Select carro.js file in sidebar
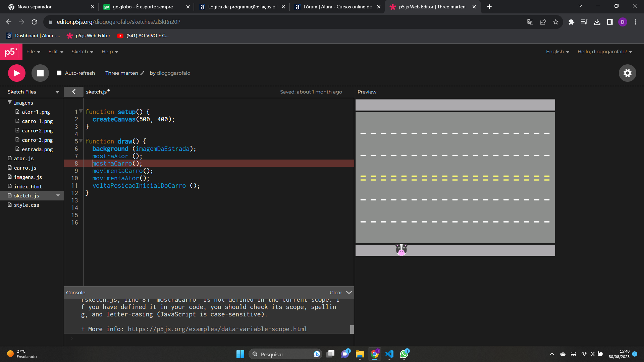This screenshot has height=362, width=644. [x=24, y=168]
